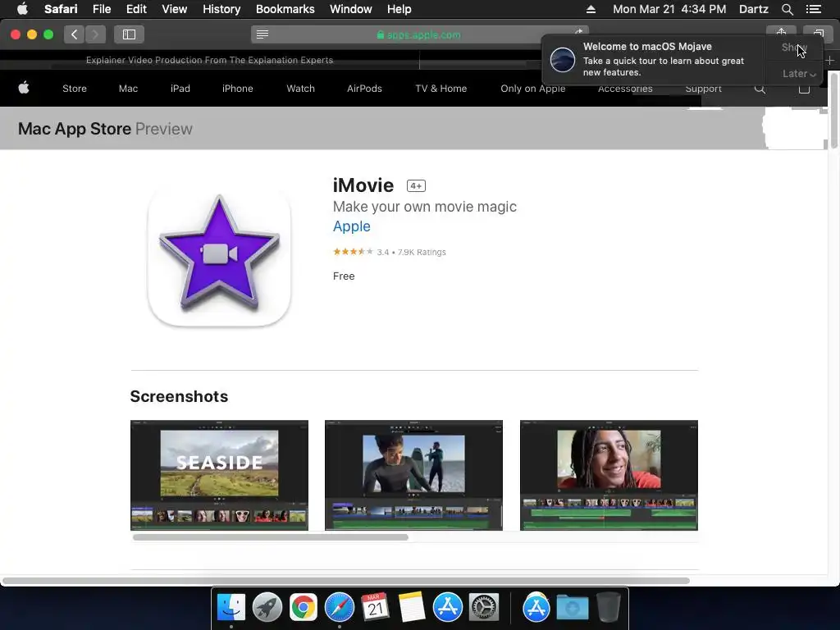Open System Preferences gear in Dock

point(484,608)
